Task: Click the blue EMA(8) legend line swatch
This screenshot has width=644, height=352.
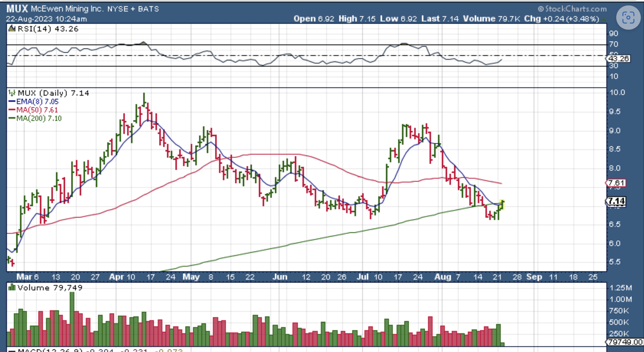Action: coord(11,102)
